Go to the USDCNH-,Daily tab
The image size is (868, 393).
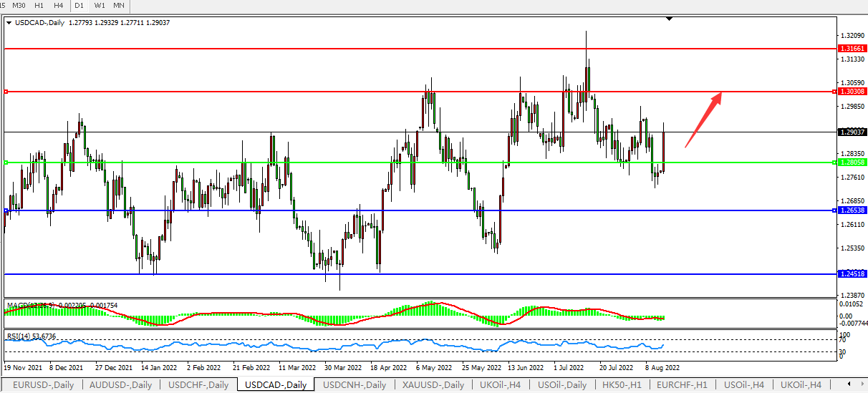coord(354,385)
